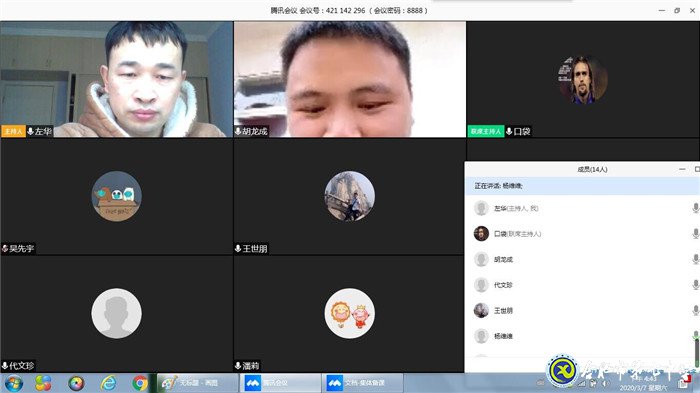Image resolution: width=700 pixels, height=393 pixels.
Task: Click the taskbar date 2020/3/7 clock
Action: point(643,388)
